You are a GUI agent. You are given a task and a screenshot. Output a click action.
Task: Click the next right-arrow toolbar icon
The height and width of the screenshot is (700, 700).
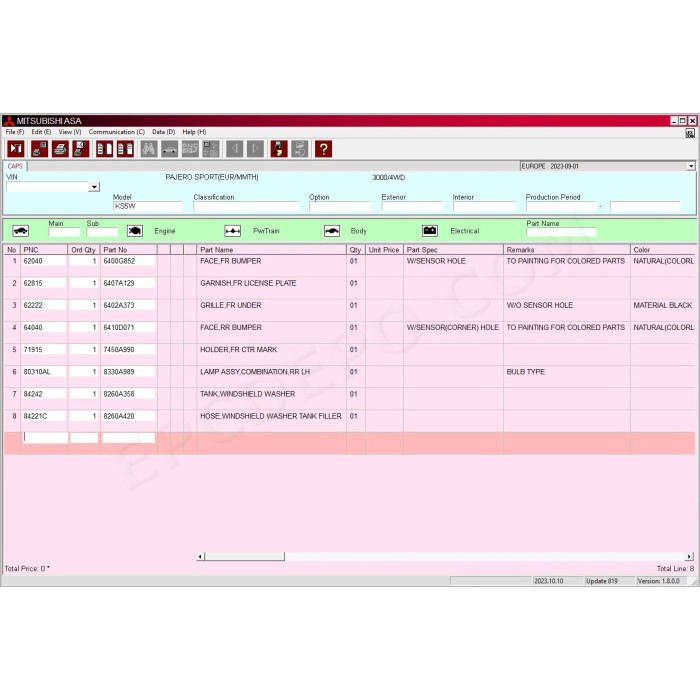(x=255, y=149)
